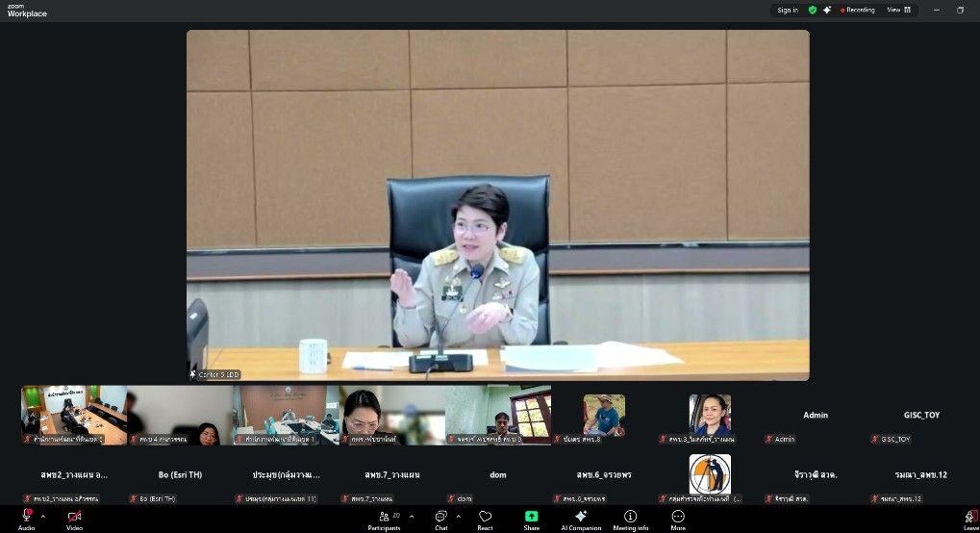Select the Bo (Esri TH) participant tile

[180, 475]
